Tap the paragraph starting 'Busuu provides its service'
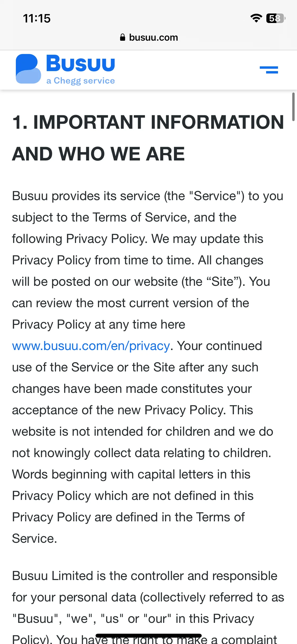The height and width of the screenshot is (644, 297). (148, 367)
